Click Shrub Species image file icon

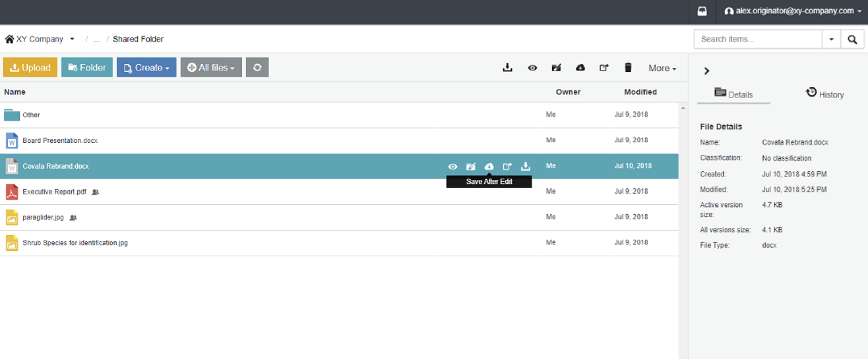pyautogui.click(x=12, y=243)
